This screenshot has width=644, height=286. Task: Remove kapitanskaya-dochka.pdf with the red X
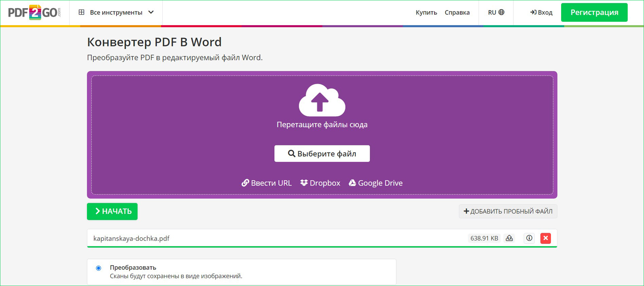tap(546, 238)
